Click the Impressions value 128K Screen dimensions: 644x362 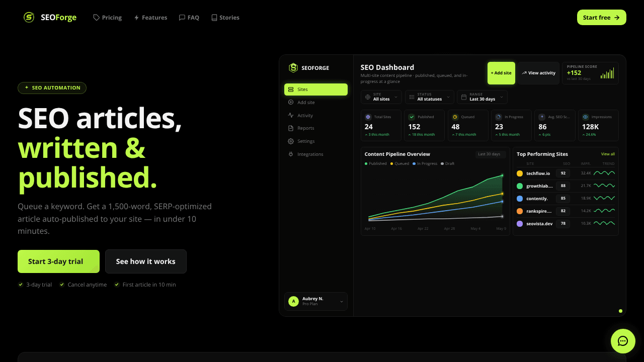click(591, 127)
